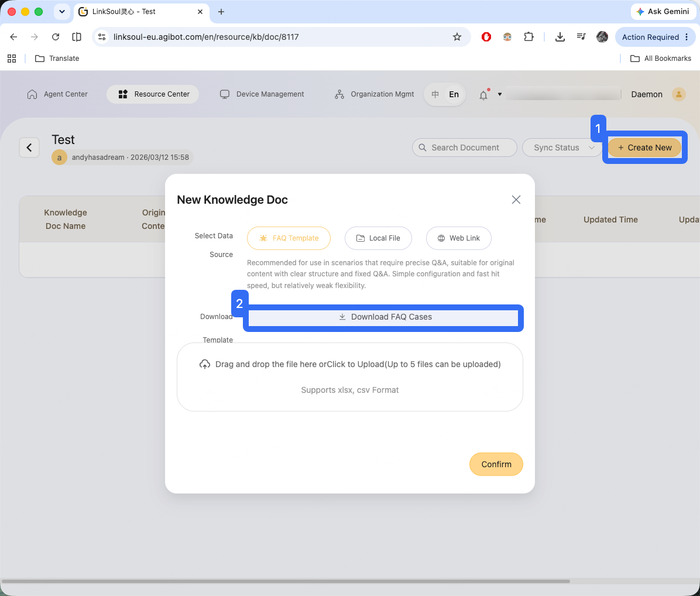Reload the current page
The image size is (700, 596).
coord(56,37)
